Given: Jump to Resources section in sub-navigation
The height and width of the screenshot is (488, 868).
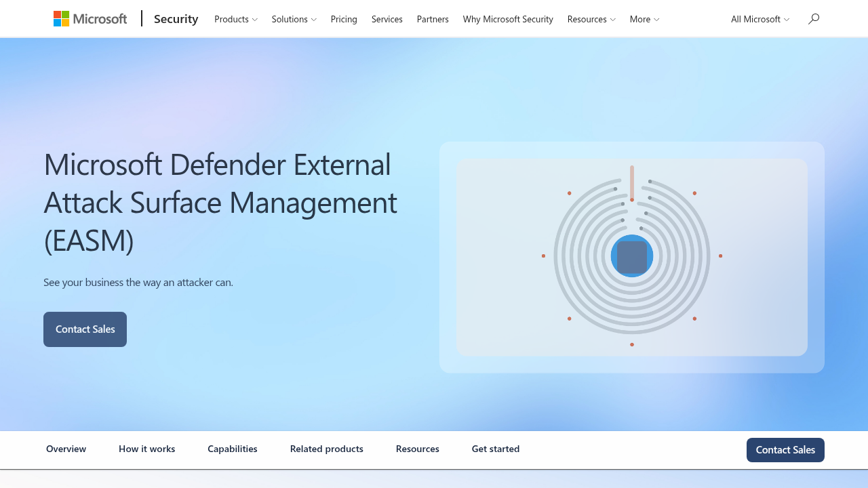Looking at the screenshot, I should 418,449.
